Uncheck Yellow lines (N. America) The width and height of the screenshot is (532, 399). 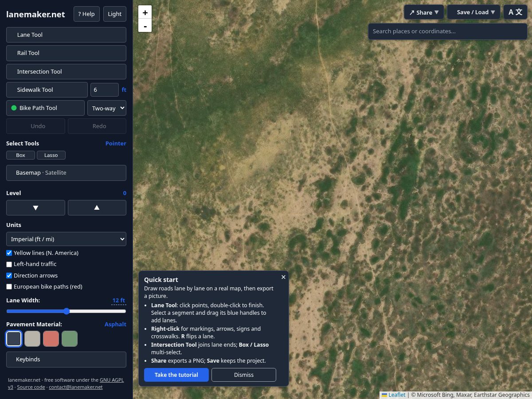9,253
